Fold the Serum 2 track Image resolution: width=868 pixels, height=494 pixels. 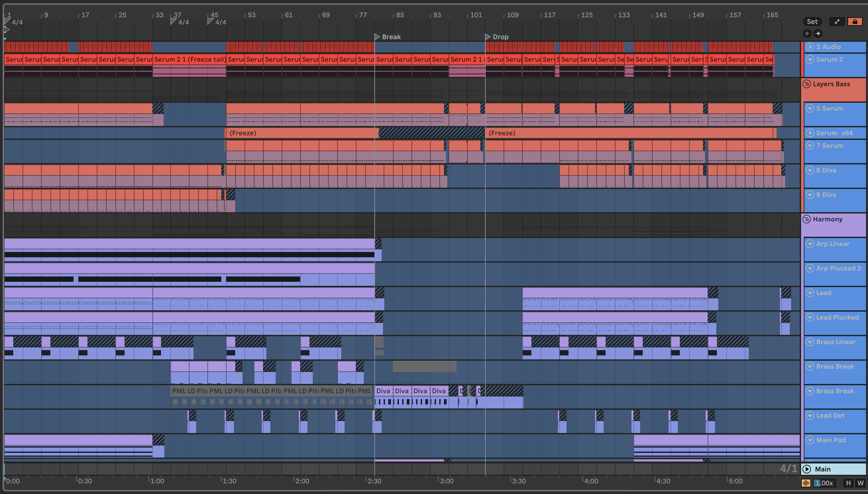(x=810, y=59)
